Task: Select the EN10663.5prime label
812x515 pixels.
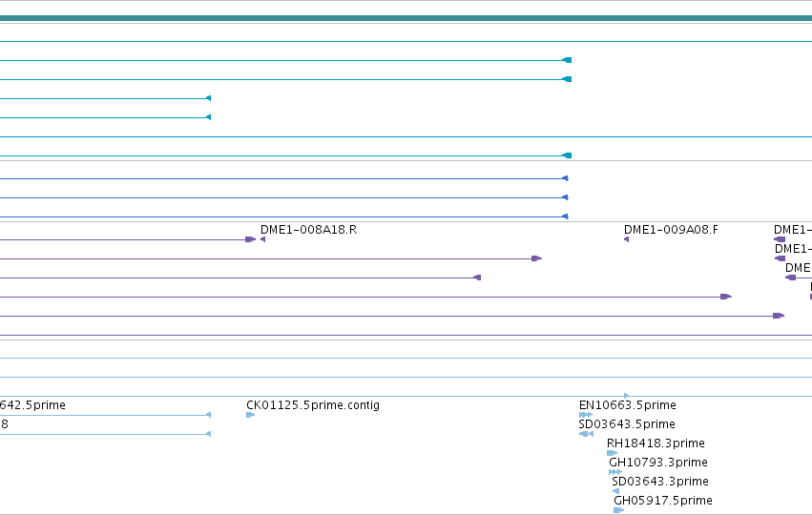Action: pyautogui.click(x=628, y=405)
